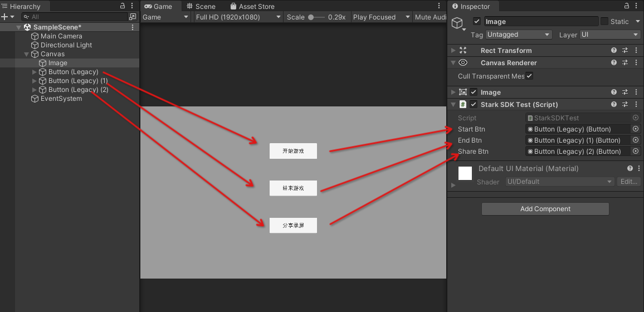Open the Game display dropdown
644x312 pixels.
[x=165, y=17]
